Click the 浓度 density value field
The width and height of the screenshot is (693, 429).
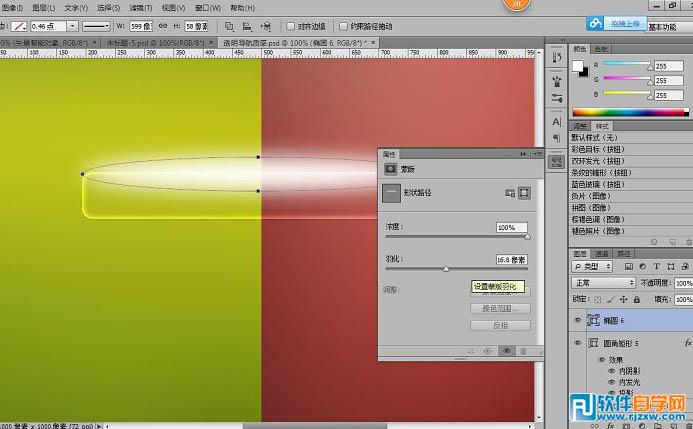pos(511,228)
